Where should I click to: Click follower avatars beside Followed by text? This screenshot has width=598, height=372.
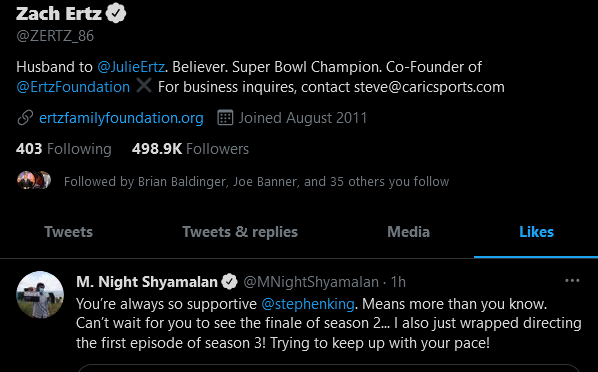point(34,180)
